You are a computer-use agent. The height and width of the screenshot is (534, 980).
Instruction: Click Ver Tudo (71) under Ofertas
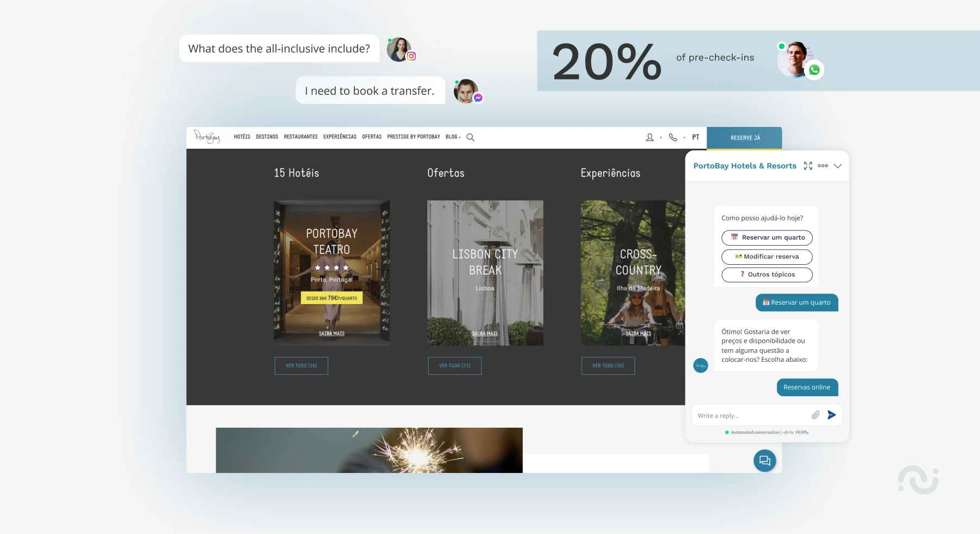point(455,366)
